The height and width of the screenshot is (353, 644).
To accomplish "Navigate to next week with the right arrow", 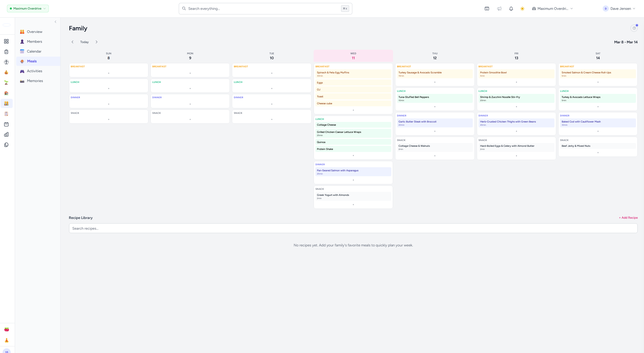I will click(97, 42).
